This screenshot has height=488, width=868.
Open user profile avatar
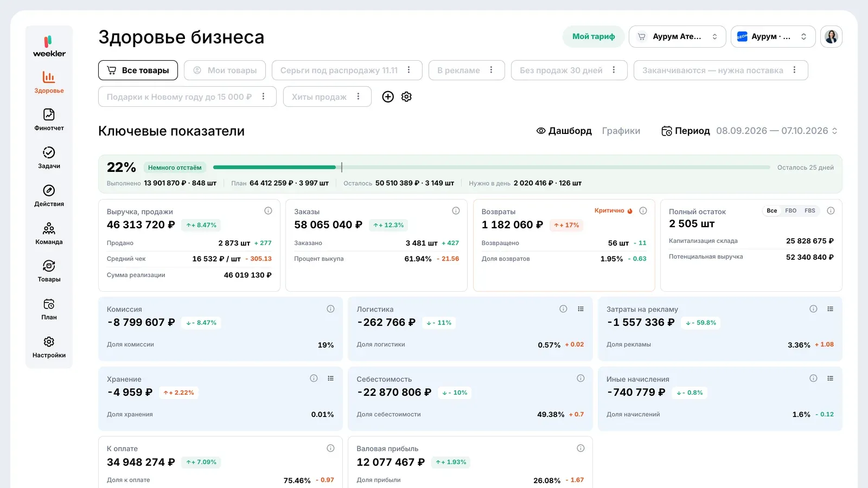[831, 36]
